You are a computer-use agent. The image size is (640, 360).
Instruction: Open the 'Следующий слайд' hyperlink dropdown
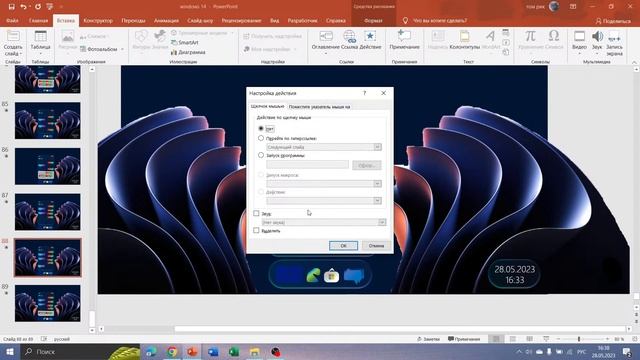click(x=378, y=147)
